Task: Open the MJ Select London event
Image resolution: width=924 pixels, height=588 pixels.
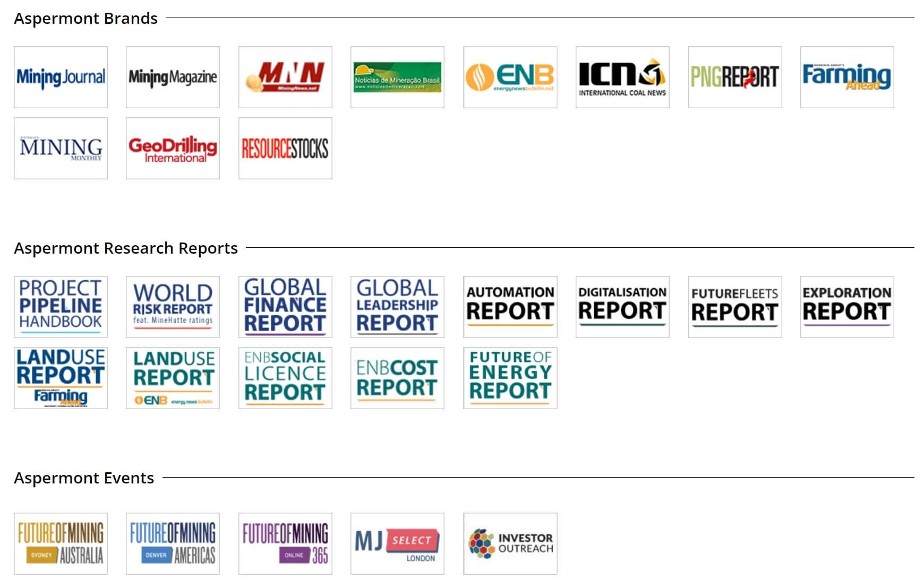Action: (397, 543)
